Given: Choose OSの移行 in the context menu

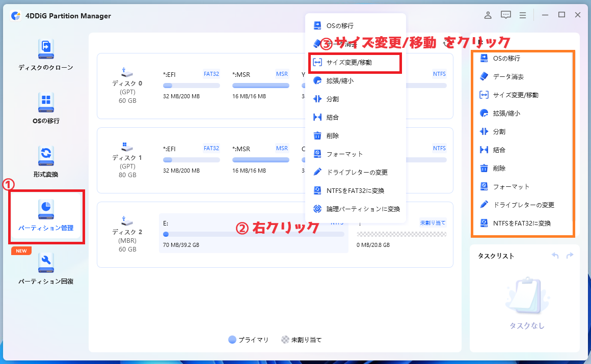Looking at the screenshot, I should click(x=356, y=25).
